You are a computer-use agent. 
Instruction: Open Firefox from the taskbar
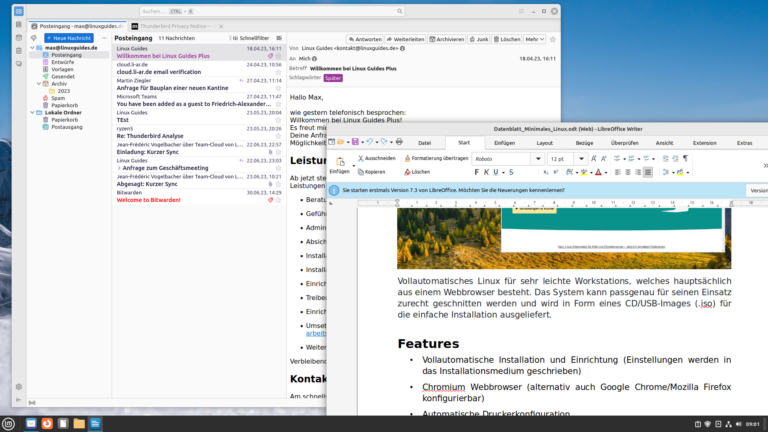[x=47, y=424]
